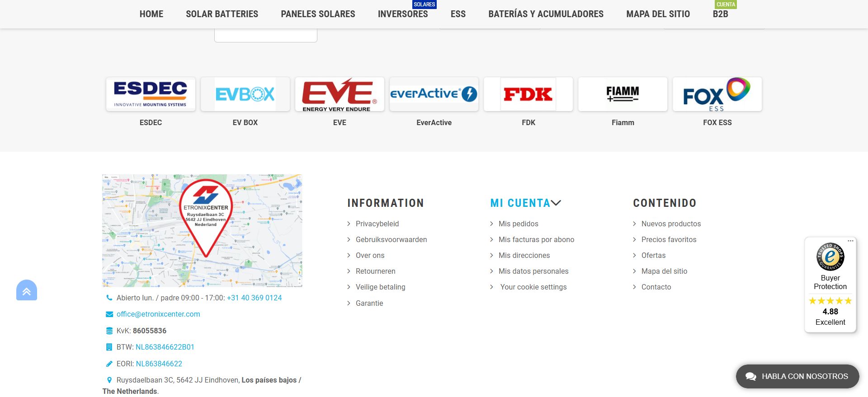
Task: Click the 4.88 Excellent rating text
Action: pos(830,317)
